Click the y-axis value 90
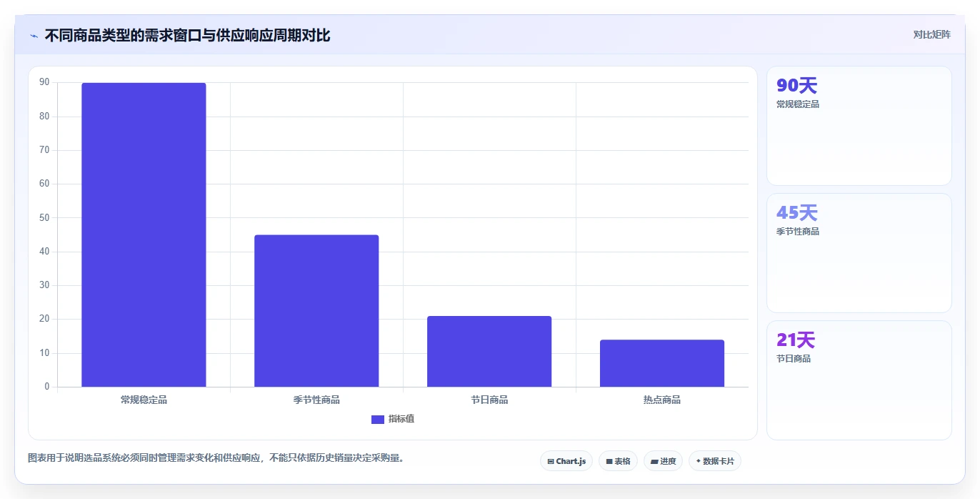 44,82
